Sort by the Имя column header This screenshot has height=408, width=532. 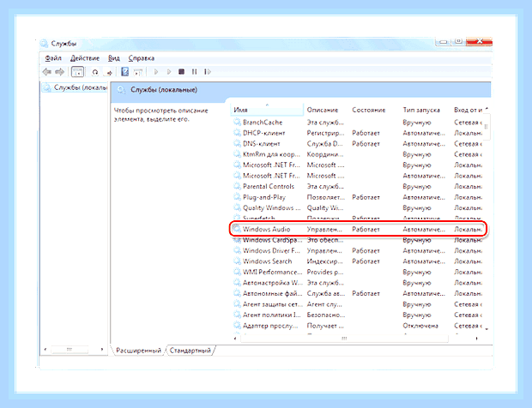(268, 110)
